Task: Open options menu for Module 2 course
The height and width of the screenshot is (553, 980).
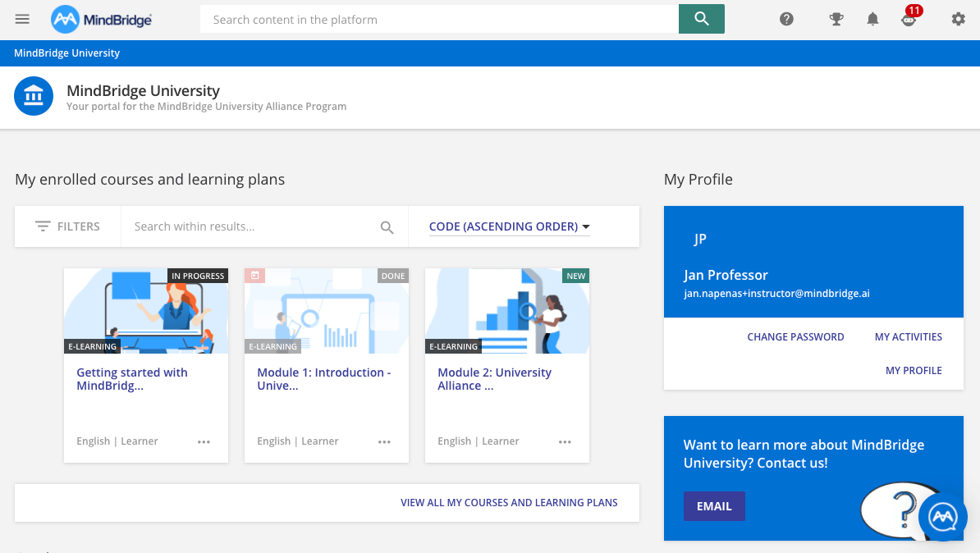Action: [x=565, y=441]
